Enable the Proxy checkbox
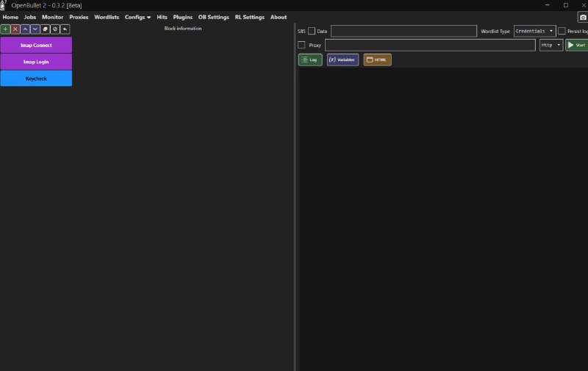Viewport: 588px width, 371px height. (301, 45)
